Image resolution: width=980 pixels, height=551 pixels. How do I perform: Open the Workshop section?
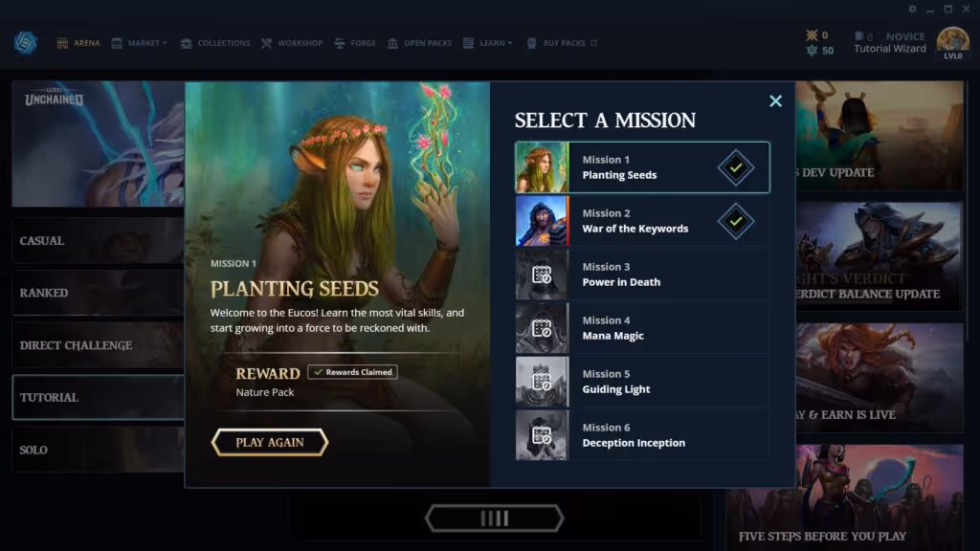tap(292, 43)
